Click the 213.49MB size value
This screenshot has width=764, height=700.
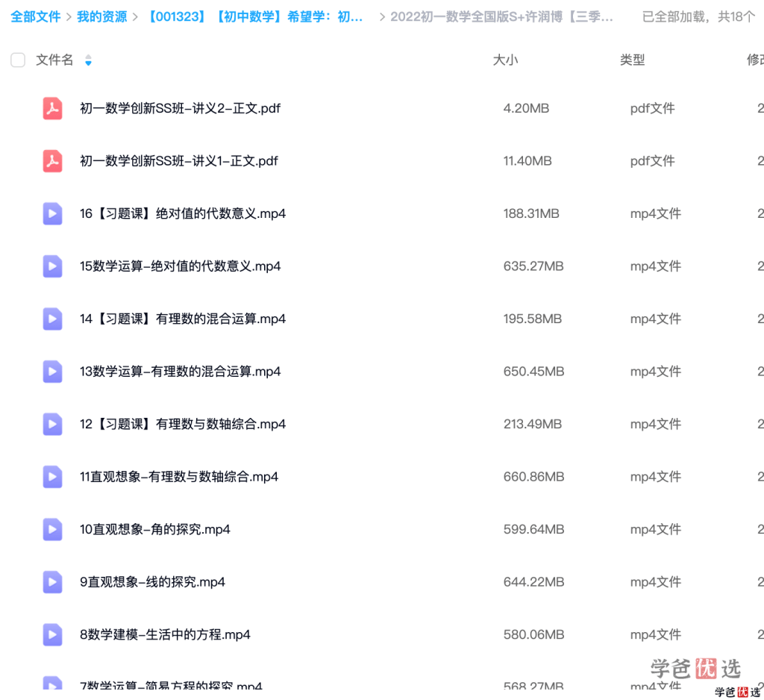coord(533,424)
